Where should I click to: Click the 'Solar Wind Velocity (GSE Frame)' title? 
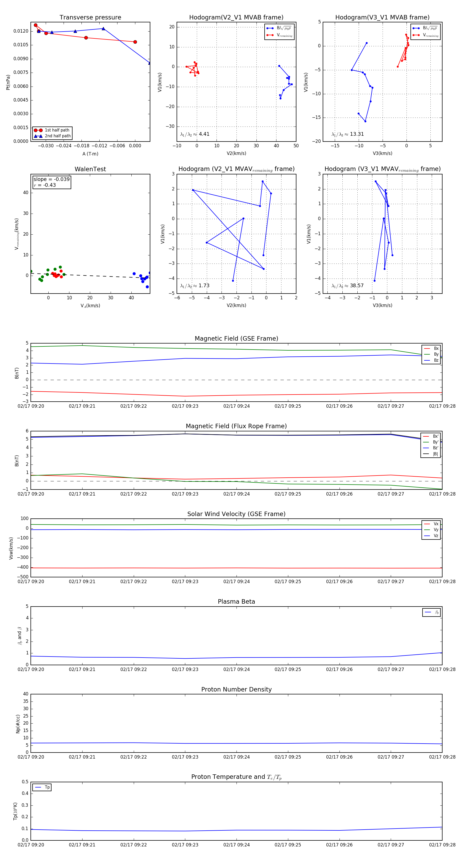236,514
